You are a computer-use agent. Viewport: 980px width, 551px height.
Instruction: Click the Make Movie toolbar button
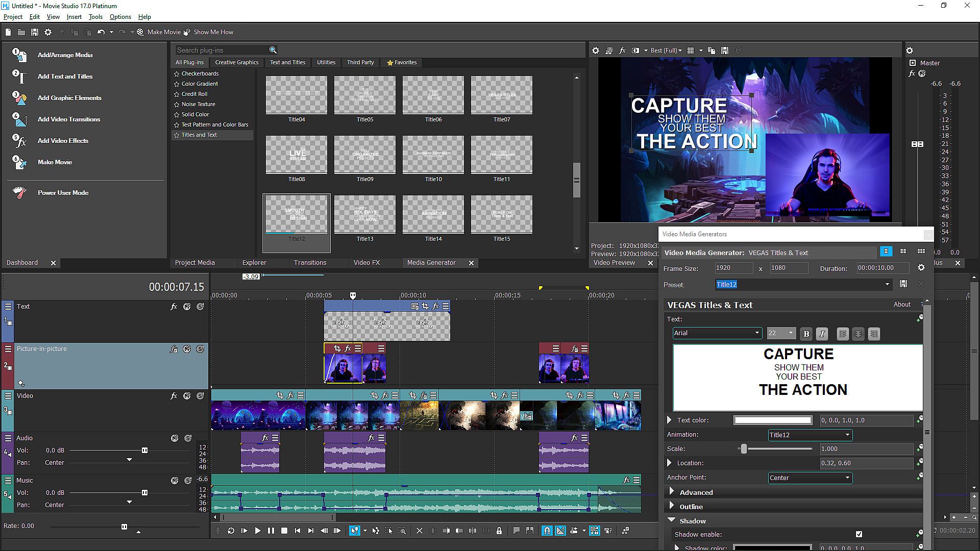(159, 32)
